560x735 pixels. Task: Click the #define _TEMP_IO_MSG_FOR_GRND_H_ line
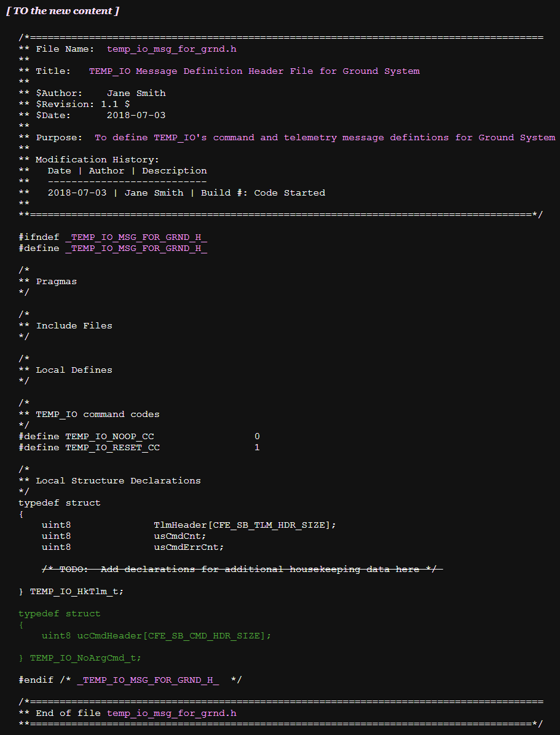coord(112,248)
